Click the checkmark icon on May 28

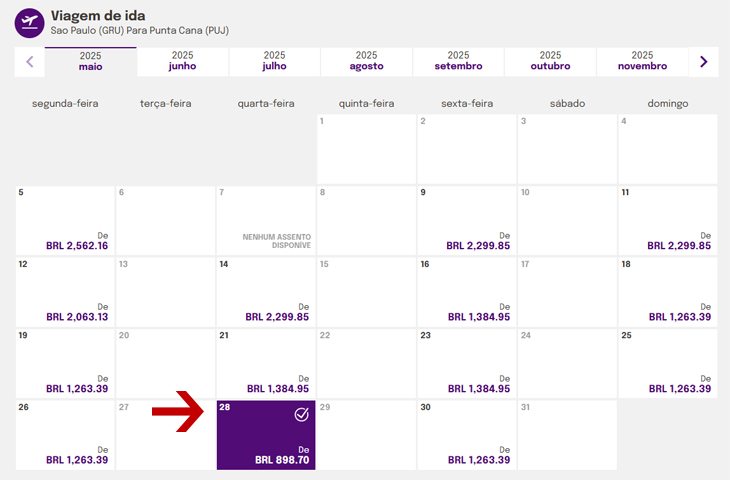(302, 414)
